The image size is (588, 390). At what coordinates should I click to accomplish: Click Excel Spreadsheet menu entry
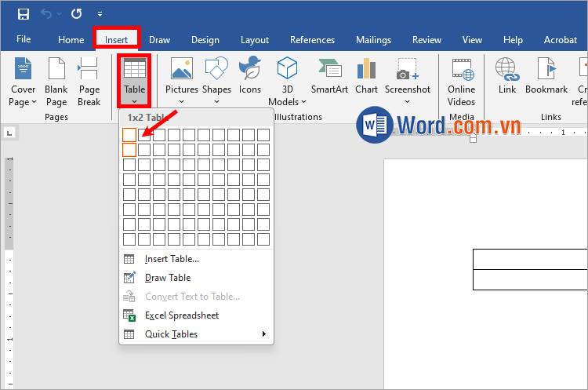click(x=182, y=315)
